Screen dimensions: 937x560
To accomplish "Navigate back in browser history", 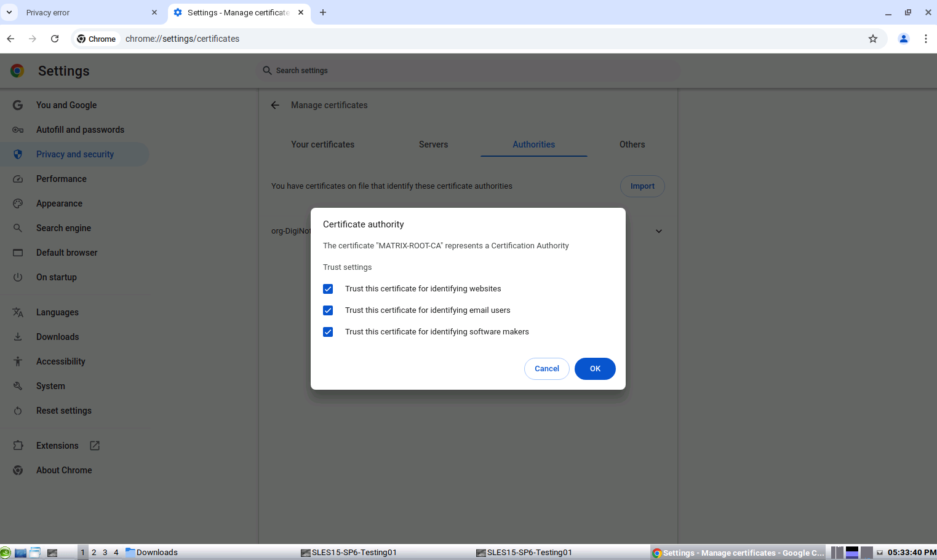I will click(10, 39).
